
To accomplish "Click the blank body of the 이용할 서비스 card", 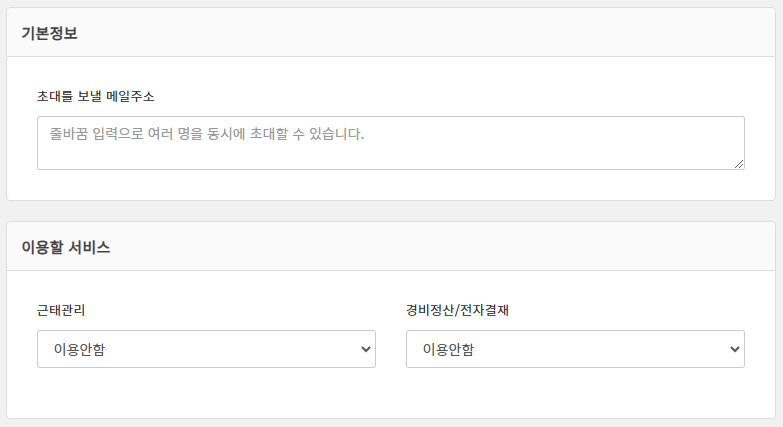I will [x=390, y=395].
